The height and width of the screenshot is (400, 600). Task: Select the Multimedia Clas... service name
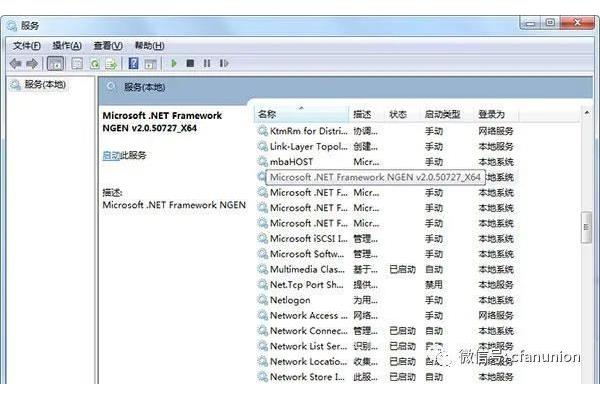click(307, 269)
